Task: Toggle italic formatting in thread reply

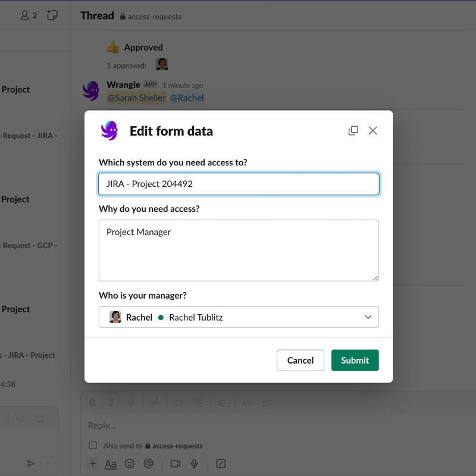Action: tap(112, 403)
